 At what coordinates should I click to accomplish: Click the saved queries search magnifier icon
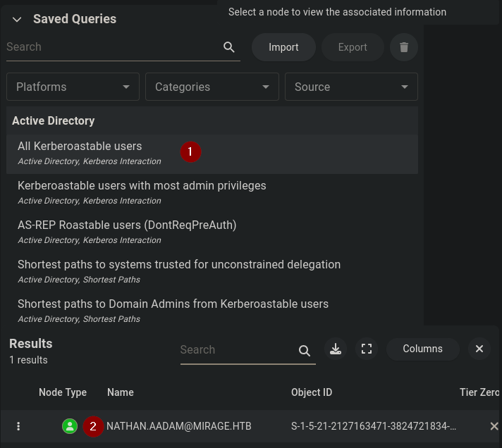[228, 47]
